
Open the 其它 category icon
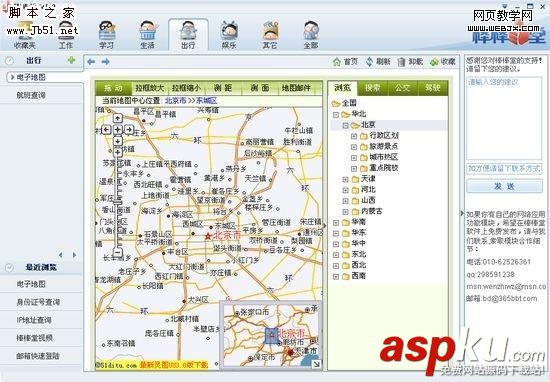click(270, 35)
